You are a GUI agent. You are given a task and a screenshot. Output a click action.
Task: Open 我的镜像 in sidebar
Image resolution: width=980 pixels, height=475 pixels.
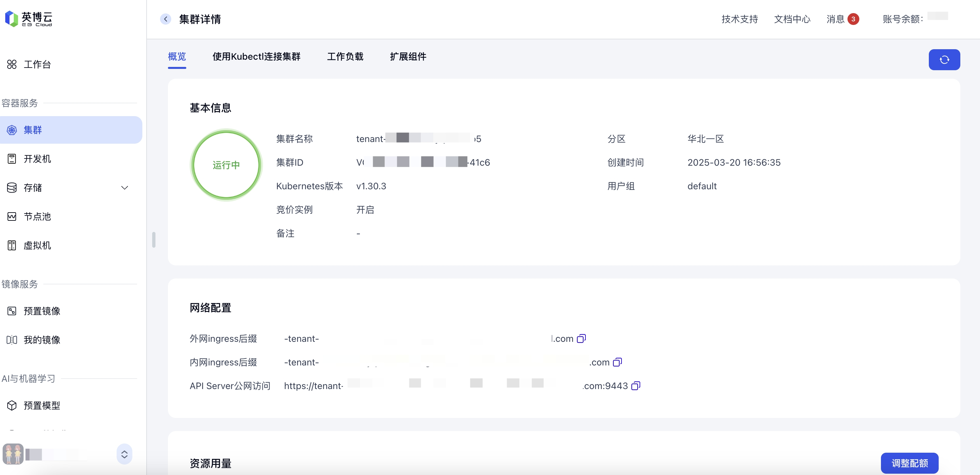[x=41, y=340]
